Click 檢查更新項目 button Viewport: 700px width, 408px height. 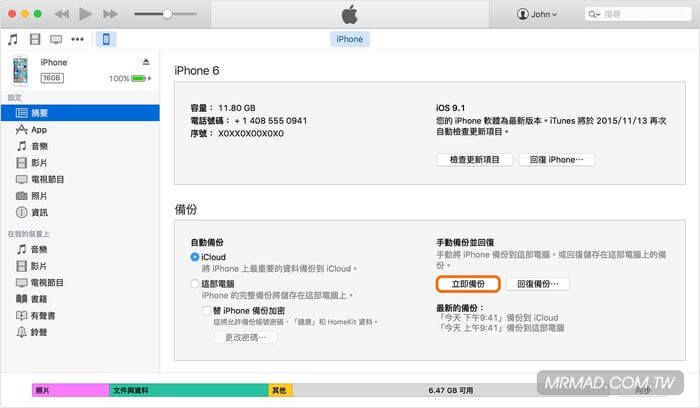pyautogui.click(x=475, y=160)
